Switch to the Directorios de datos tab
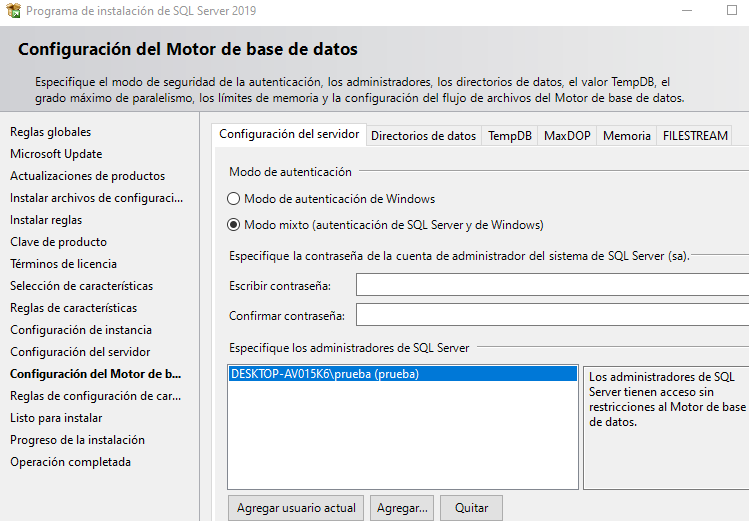This screenshot has height=521, width=749. (423, 136)
